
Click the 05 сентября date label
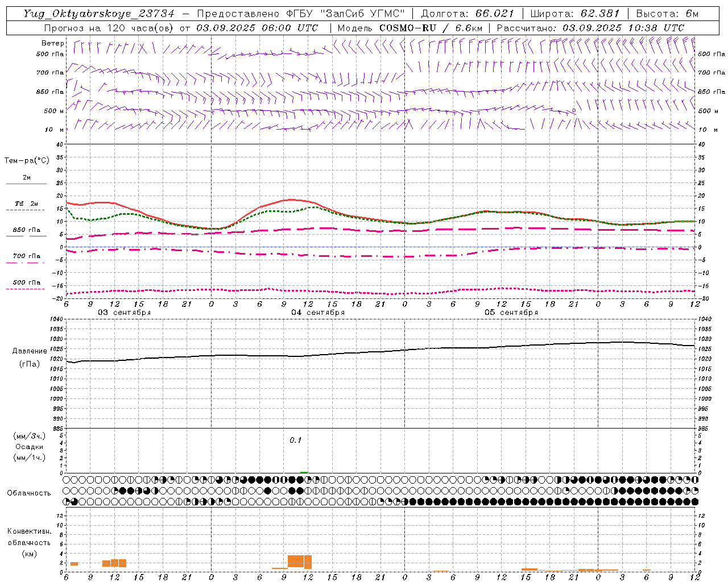tap(511, 313)
